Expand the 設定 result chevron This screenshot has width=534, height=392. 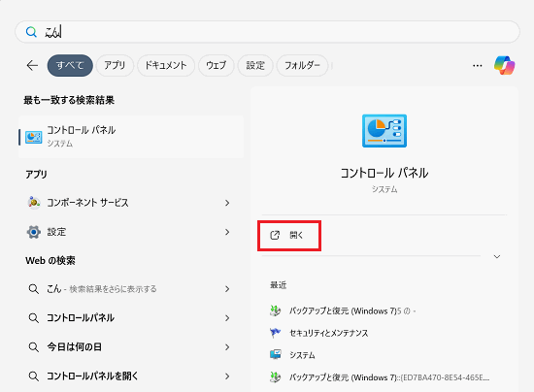pyautogui.click(x=227, y=232)
